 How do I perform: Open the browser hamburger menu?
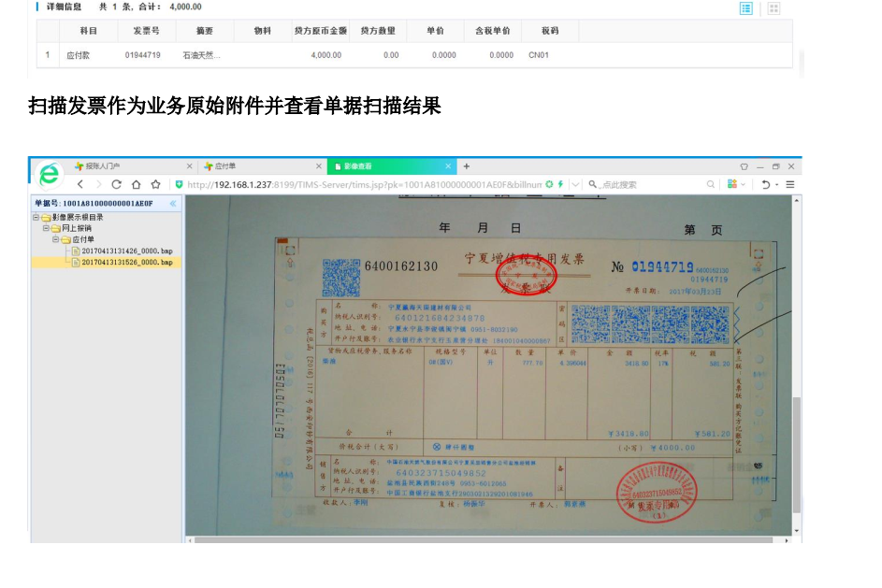[x=790, y=184]
